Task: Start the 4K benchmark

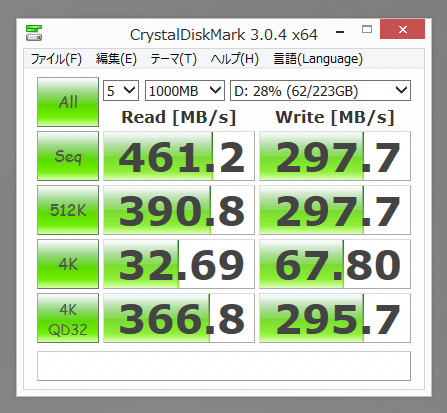Action: coord(68,264)
